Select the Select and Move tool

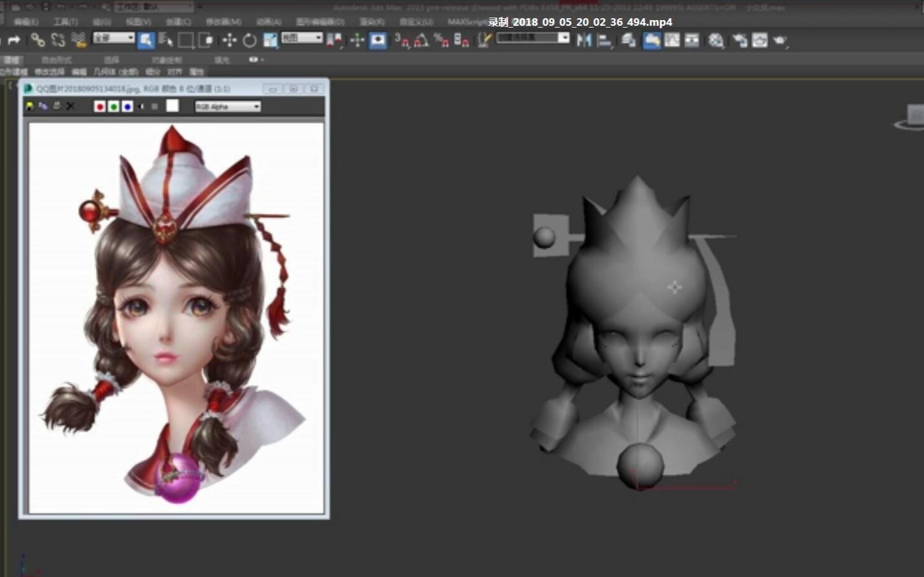click(229, 41)
